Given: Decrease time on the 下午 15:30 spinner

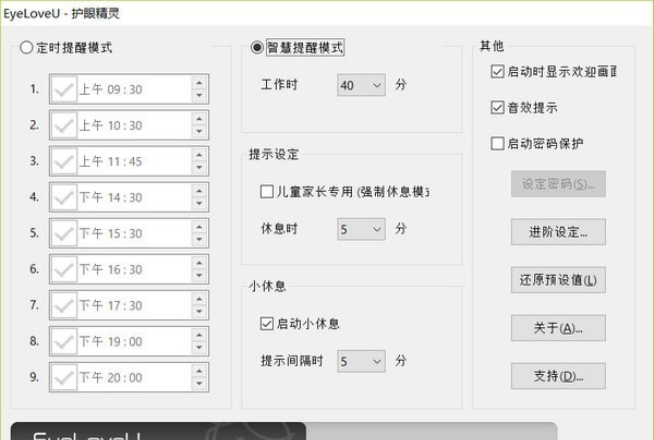Looking at the screenshot, I should click(199, 239).
